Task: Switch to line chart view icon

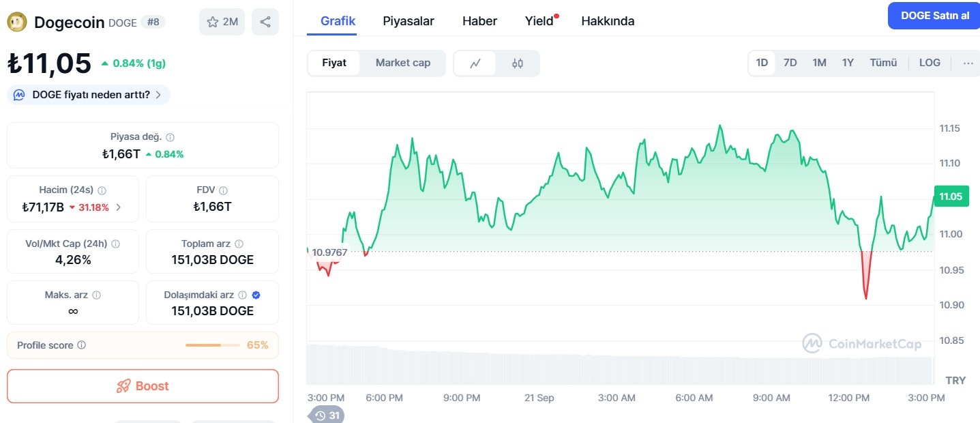Action: pyautogui.click(x=475, y=63)
